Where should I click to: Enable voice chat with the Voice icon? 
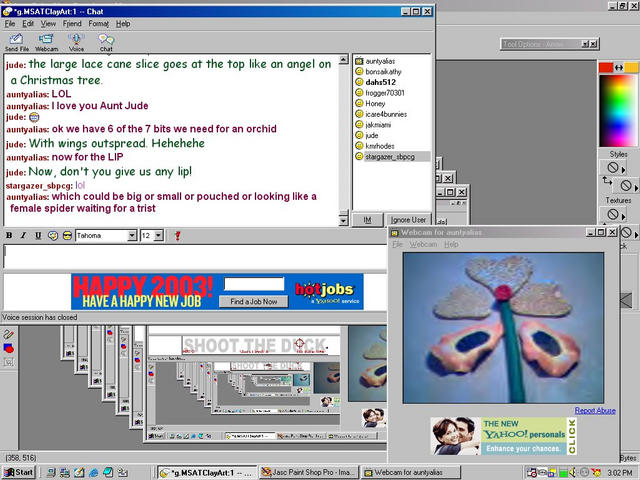(x=76, y=42)
